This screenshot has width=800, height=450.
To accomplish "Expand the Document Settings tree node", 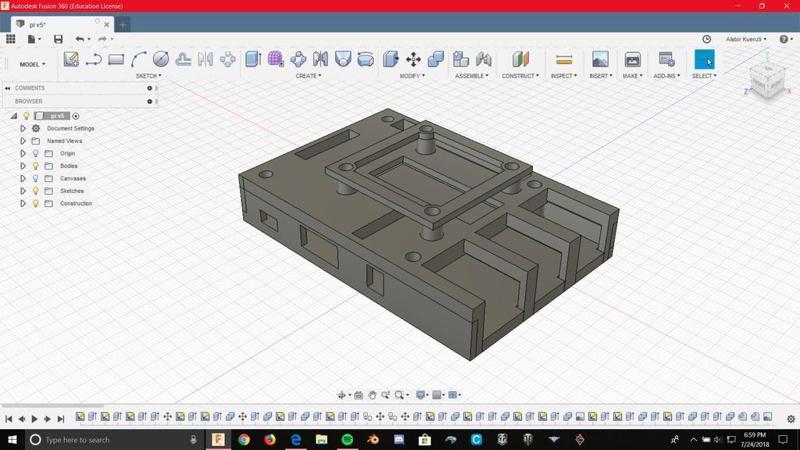I will tap(23, 129).
